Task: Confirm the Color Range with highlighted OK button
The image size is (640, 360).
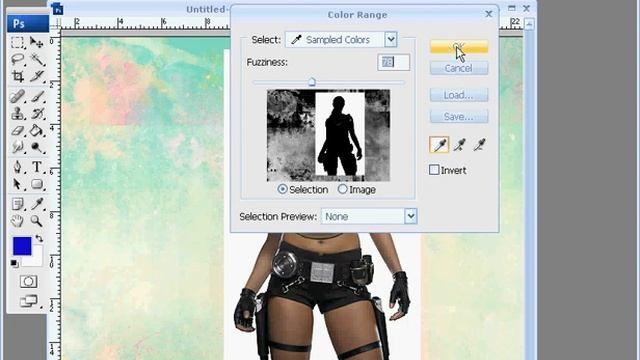Action: 459,47
